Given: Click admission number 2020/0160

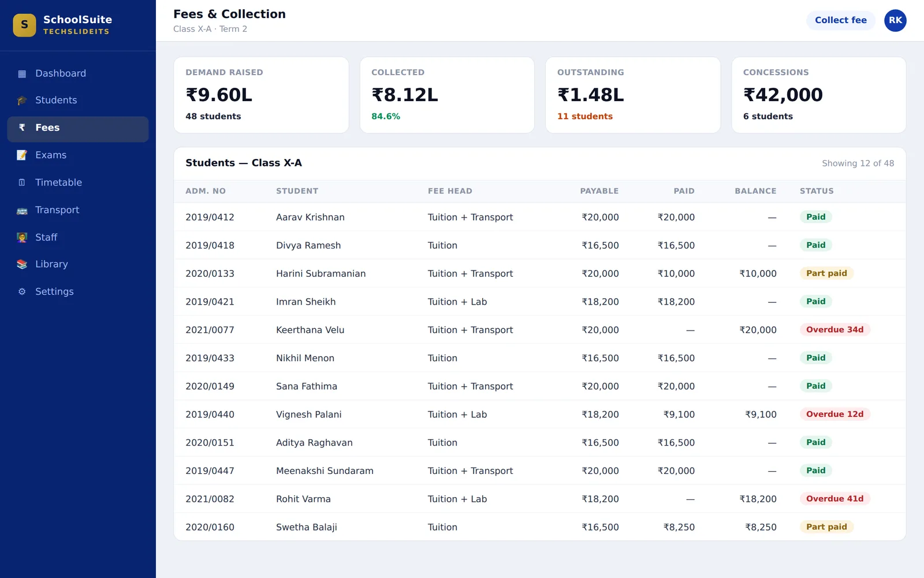Looking at the screenshot, I should point(210,527).
